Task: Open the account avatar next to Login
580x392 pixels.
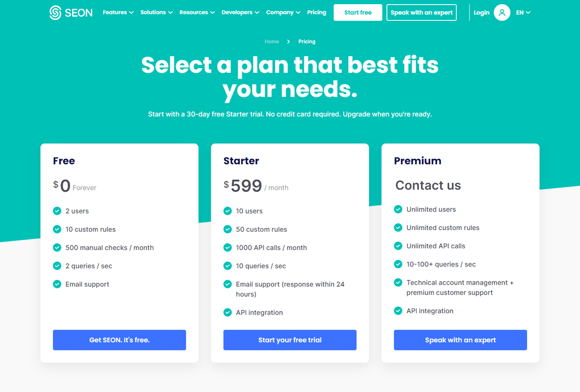Action: click(502, 12)
